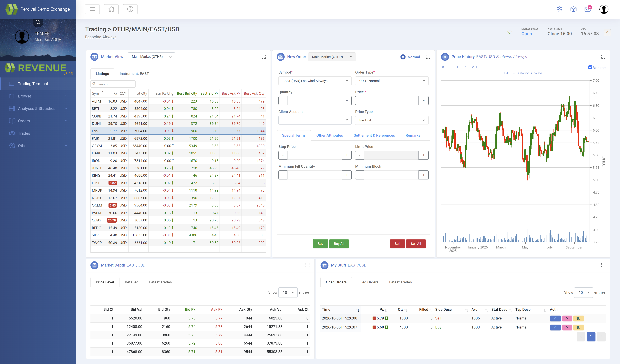Screen dimensions: 620x364
Task: Maximize the Price History panel
Action: [x=603, y=57]
